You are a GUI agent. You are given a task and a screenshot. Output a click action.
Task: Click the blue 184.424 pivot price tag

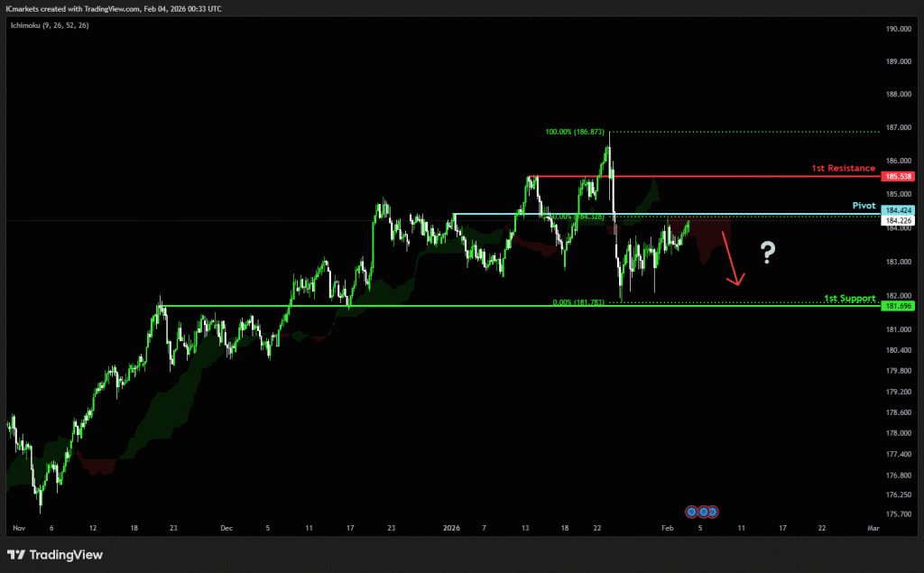(x=899, y=210)
